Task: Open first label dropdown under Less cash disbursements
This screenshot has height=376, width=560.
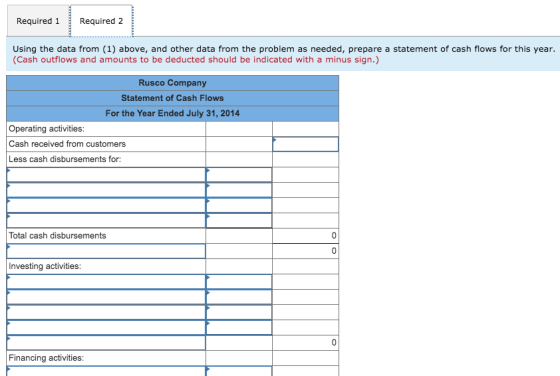Action: [106, 175]
